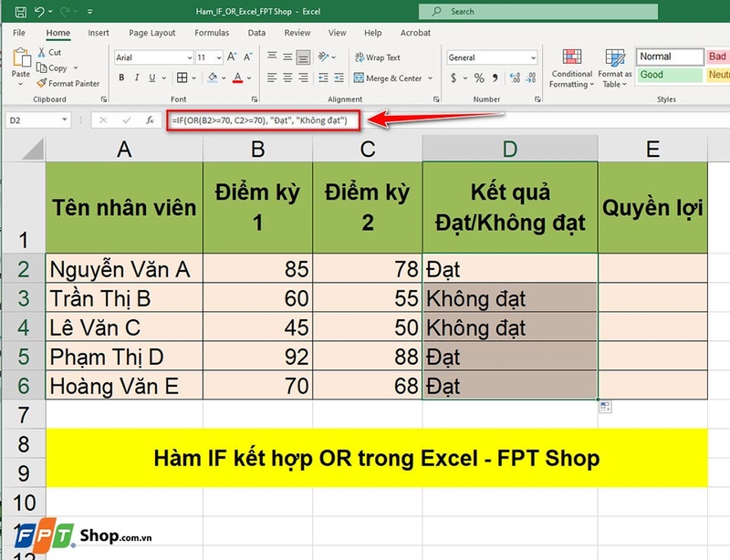Image resolution: width=730 pixels, height=560 pixels.
Task: Click the Orientation text angle icon
Action: (324, 57)
